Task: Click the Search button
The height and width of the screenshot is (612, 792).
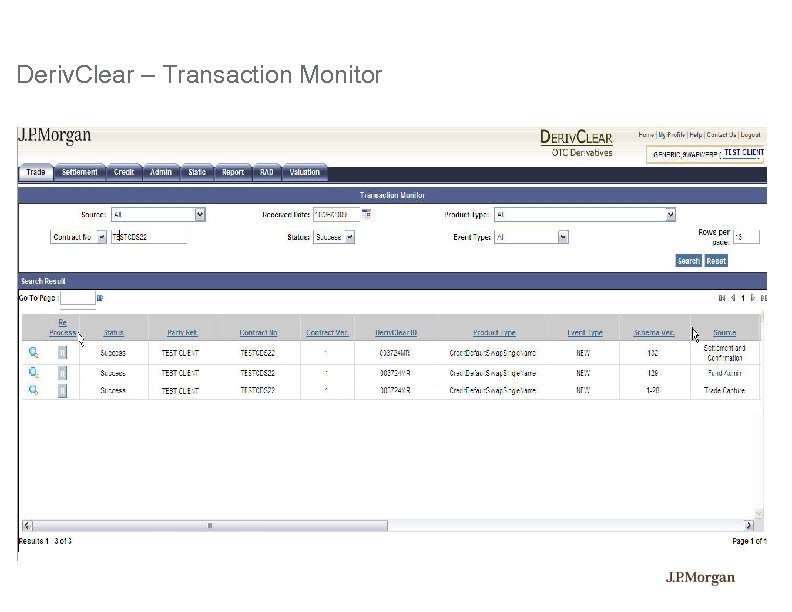Action: pyautogui.click(x=688, y=261)
